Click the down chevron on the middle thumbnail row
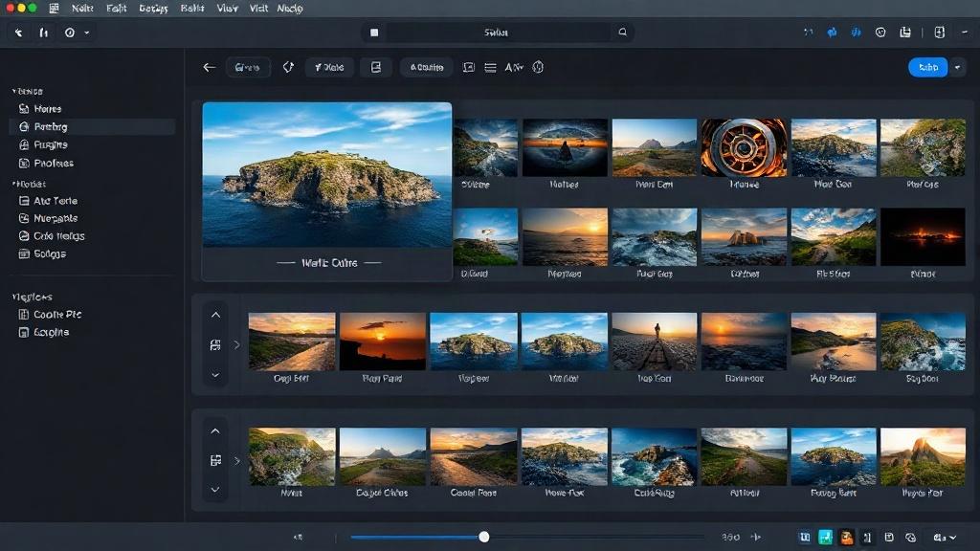The width and height of the screenshot is (980, 551). pos(215,375)
